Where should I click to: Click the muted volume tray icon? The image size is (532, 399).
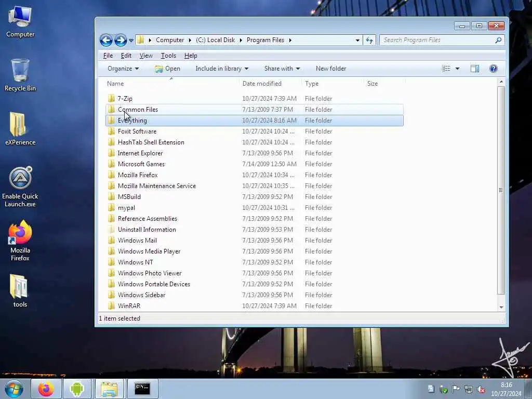(x=481, y=390)
